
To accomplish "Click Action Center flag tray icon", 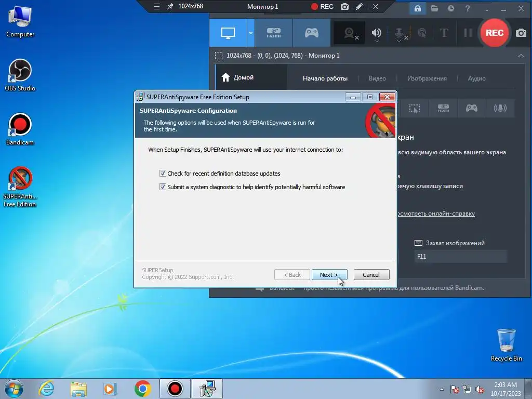I will click(455, 389).
